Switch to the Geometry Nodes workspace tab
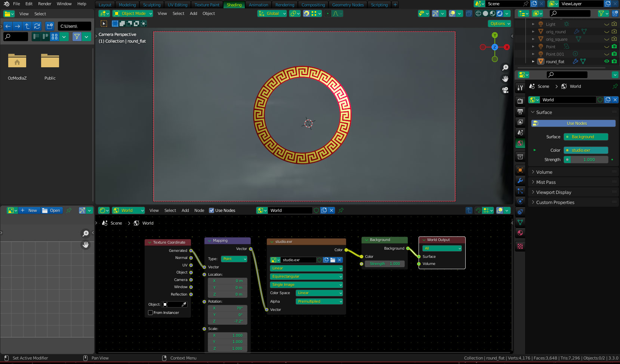The width and height of the screenshot is (620, 364). (348, 5)
